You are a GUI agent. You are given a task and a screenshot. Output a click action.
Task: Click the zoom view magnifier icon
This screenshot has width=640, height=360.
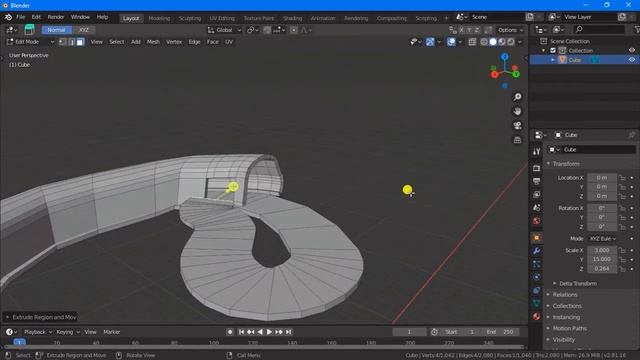[517, 97]
